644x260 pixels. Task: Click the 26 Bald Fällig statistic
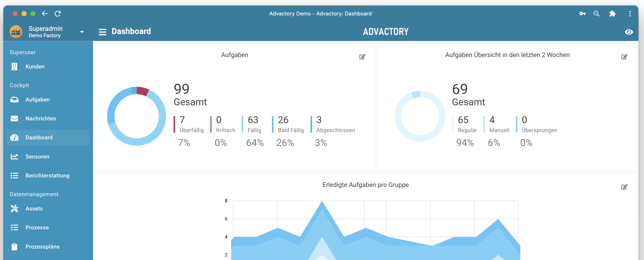288,124
